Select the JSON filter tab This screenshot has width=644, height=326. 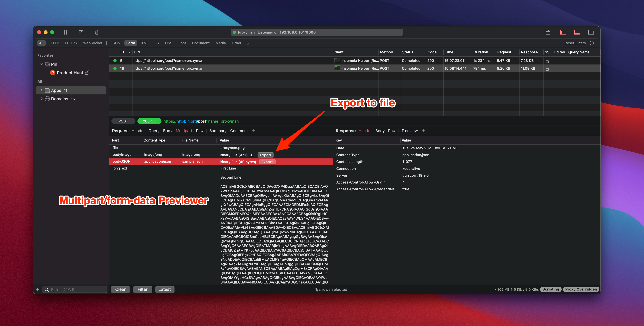pos(115,43)
